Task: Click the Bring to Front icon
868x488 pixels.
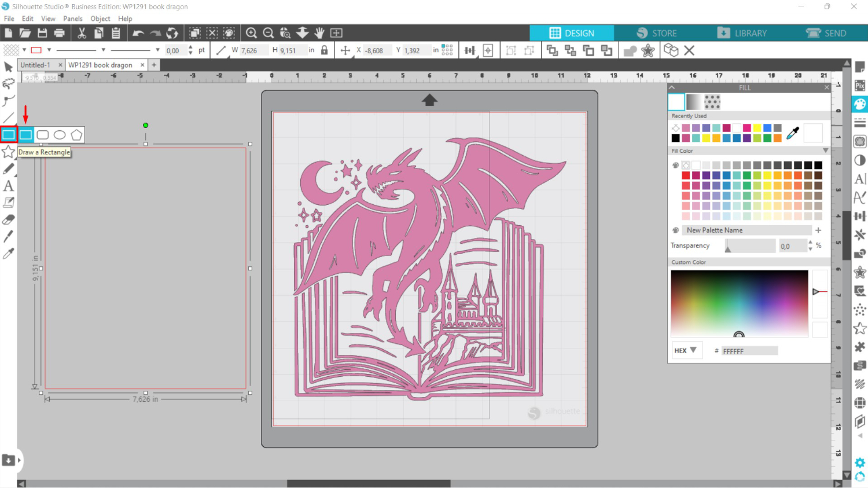Action: tap(552, 50)
